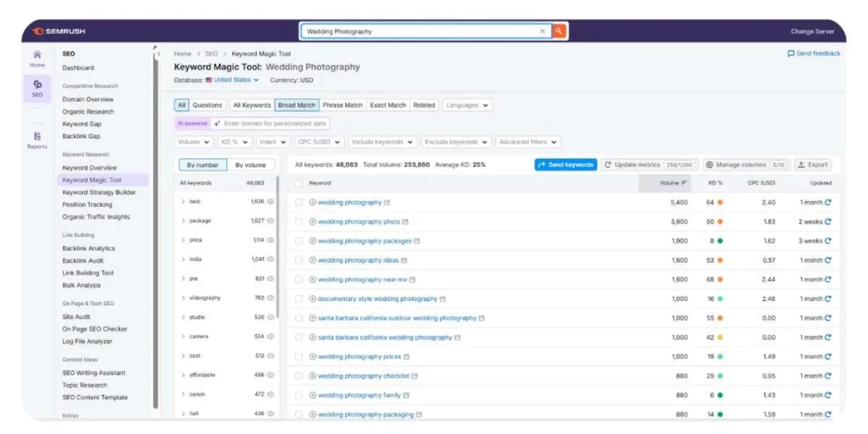This screenshot has height=434, width=868.
Task: Switch to the Phrase Match tab
Action: [342, 105]
